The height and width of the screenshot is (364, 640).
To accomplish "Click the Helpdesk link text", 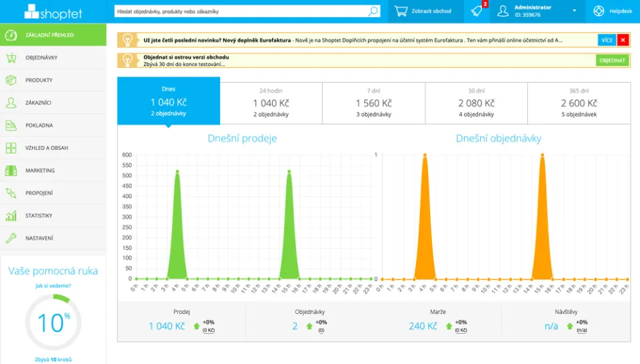I will pos(621,11).
